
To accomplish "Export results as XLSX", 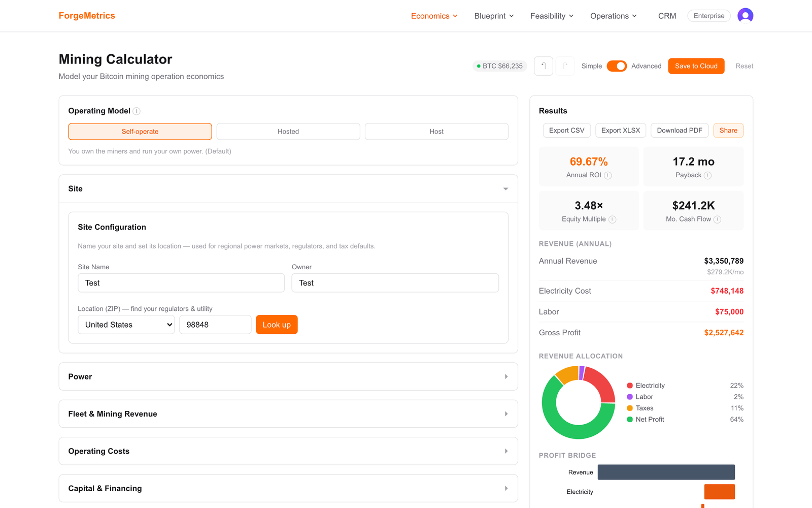I will pos(621,131).
